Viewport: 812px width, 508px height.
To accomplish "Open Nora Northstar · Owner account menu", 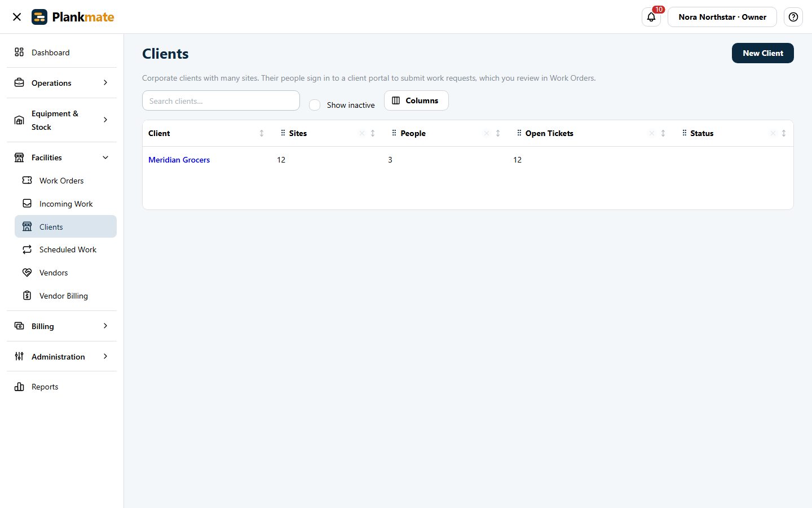I will (722, 17).
